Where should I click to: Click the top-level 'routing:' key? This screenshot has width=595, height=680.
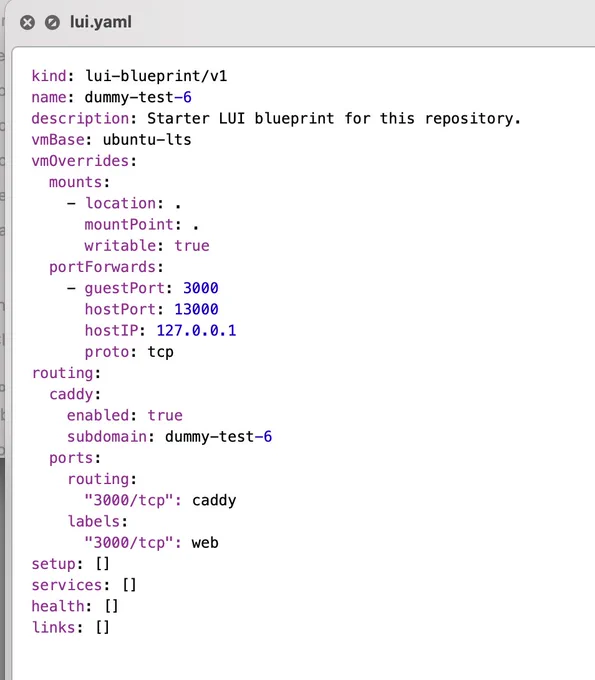(66, 373)
